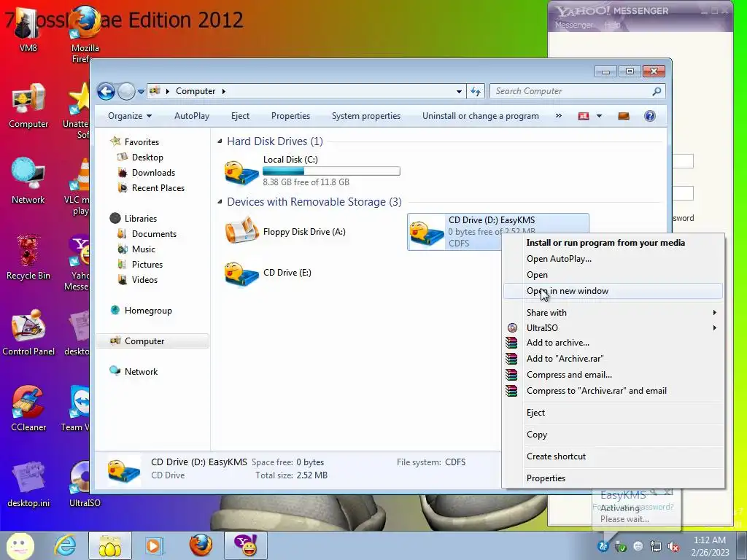The image size is (747, 560).
Task: Open Firefox from the taskbar
Action: tap(201, 545)
